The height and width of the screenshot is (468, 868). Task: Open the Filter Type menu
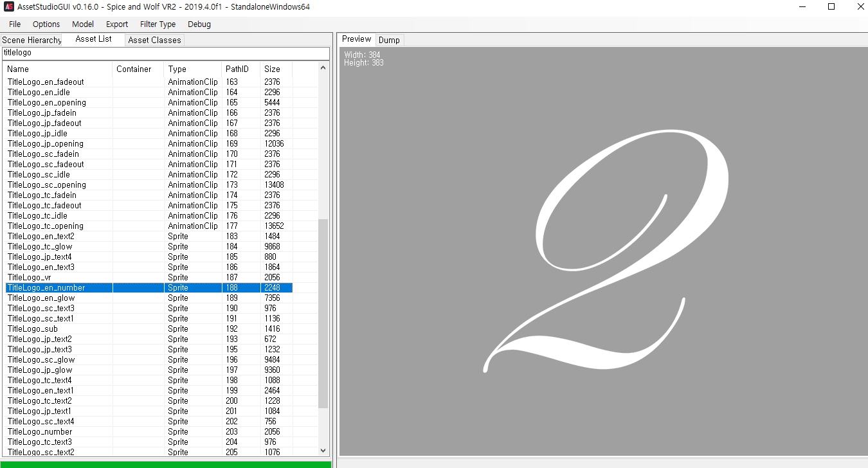pyautogui.click(x=158, y=24)
